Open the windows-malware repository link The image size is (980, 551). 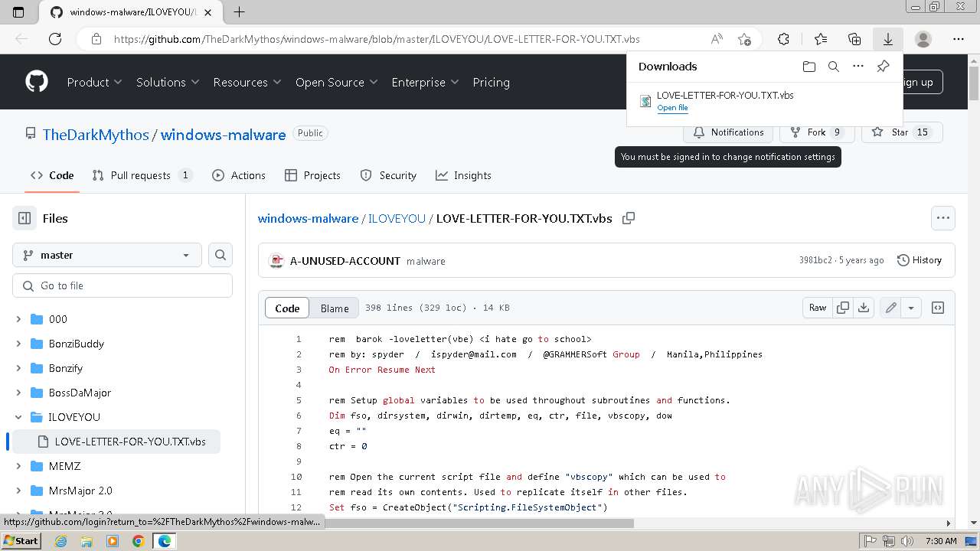pos(223,135)
